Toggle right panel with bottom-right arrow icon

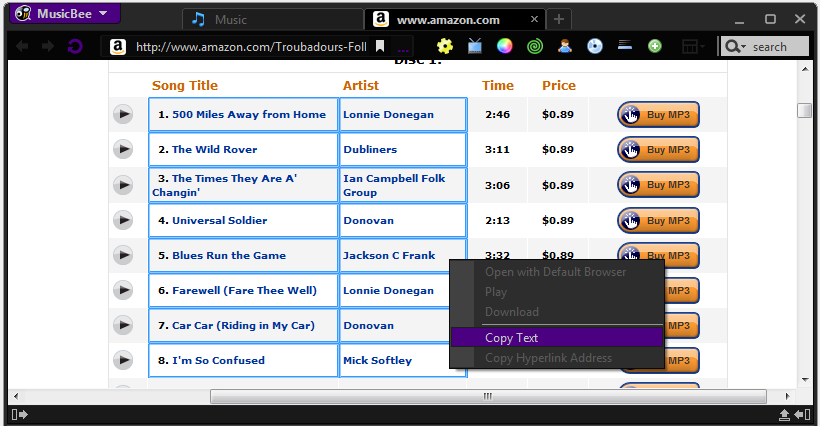click(802, 415)
